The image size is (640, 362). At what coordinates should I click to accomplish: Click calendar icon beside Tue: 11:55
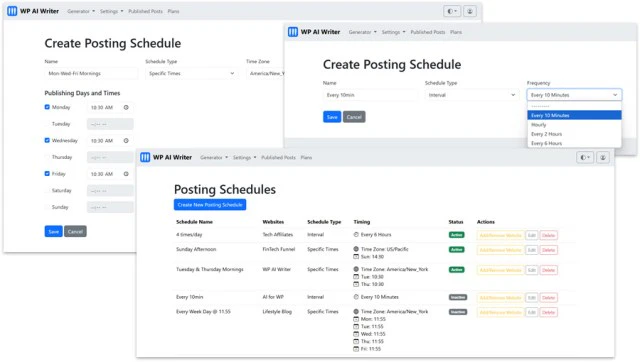[x=356, y=326]
